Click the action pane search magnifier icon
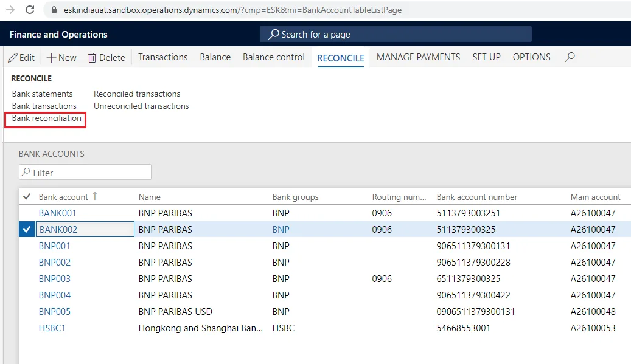The width and height of the screenshot is (631, 364). tap(570, 57)
